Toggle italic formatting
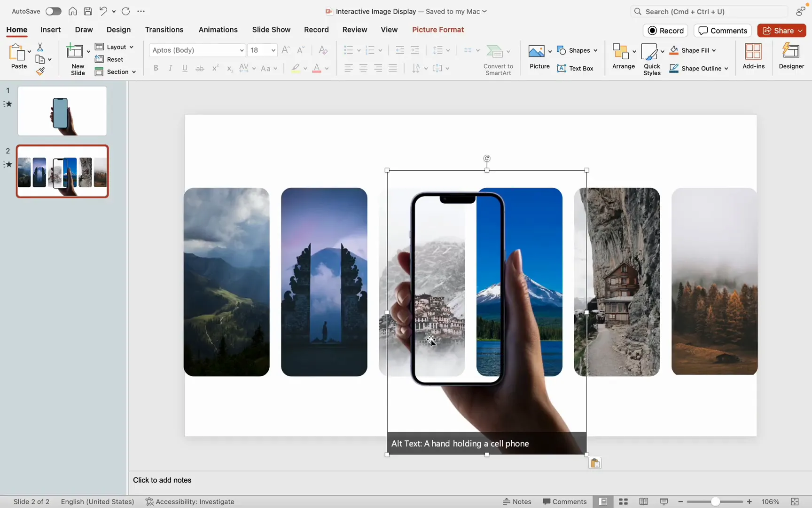The height and width of the screenshot is (508, 812). (x=171, y=69)
